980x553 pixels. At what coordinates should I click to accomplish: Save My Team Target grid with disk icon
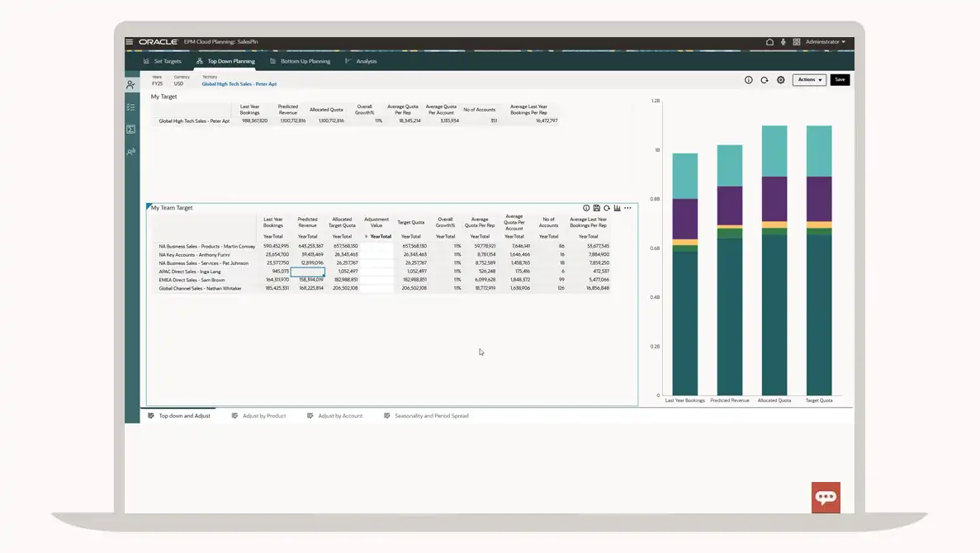596,208
